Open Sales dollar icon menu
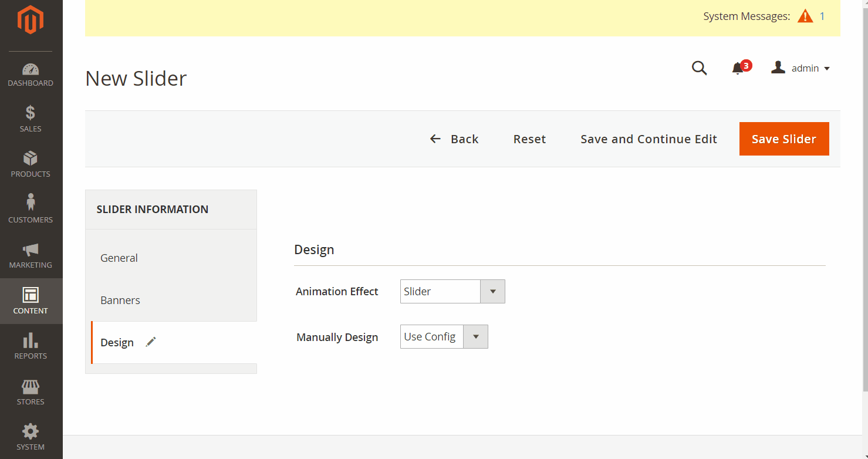The width and height of the screenshot is (868, 459). 31,113
